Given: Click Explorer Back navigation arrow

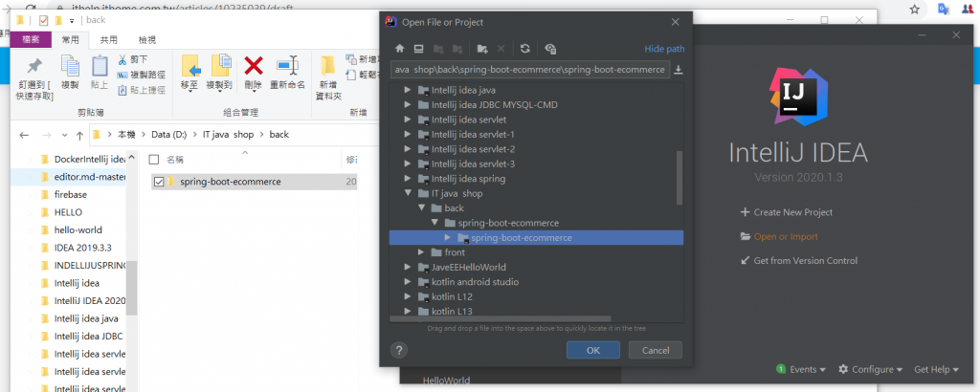Looking at the screenshot, I should coord(24,135).
